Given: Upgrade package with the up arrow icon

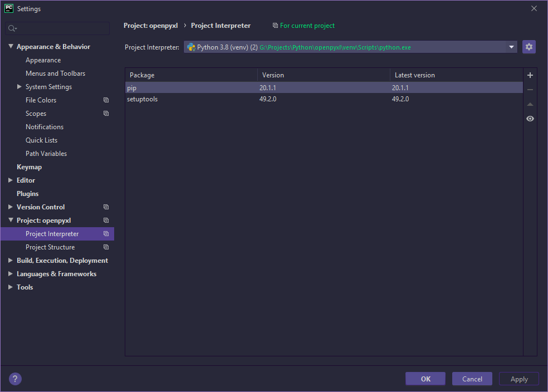Looking at the screenshot, I should 530,104.
